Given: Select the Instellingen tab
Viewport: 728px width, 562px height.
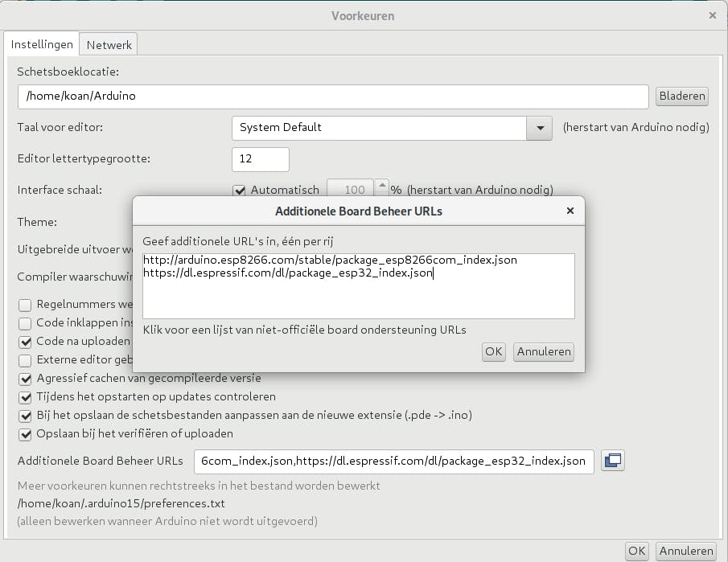Looking at the screenshot, I should pos(42,45).
